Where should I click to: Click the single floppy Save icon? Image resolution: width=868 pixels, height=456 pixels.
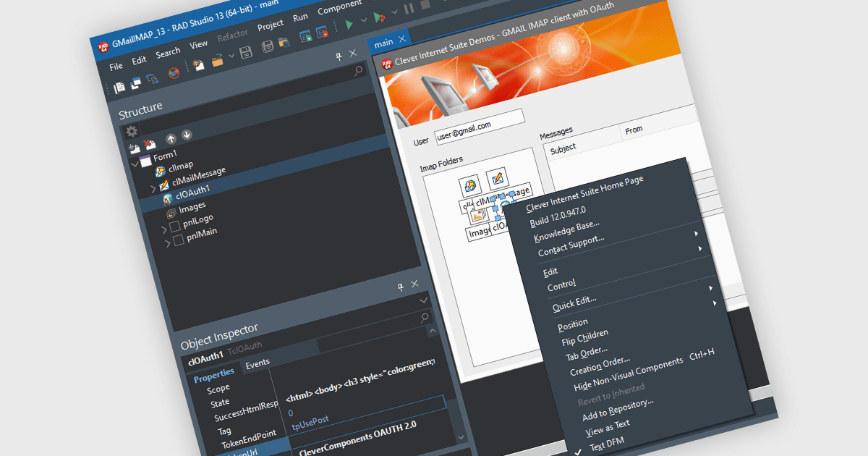(246, 53)
